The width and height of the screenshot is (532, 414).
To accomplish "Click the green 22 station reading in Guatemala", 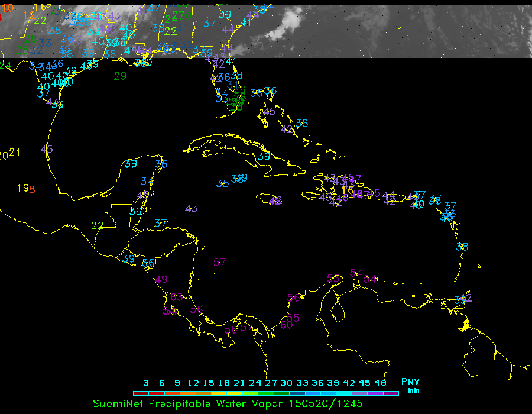I will pos(98,225).
